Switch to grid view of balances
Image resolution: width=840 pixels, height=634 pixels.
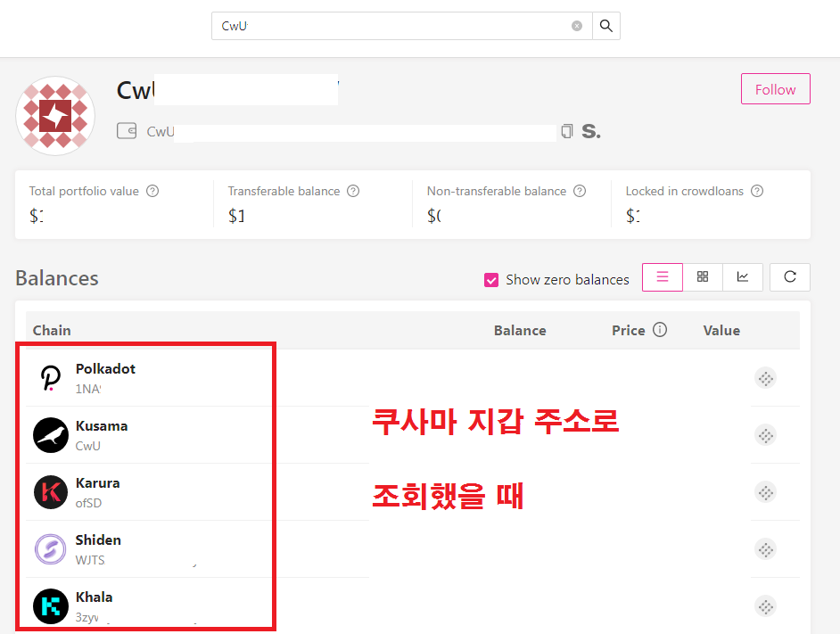point(703,277)
